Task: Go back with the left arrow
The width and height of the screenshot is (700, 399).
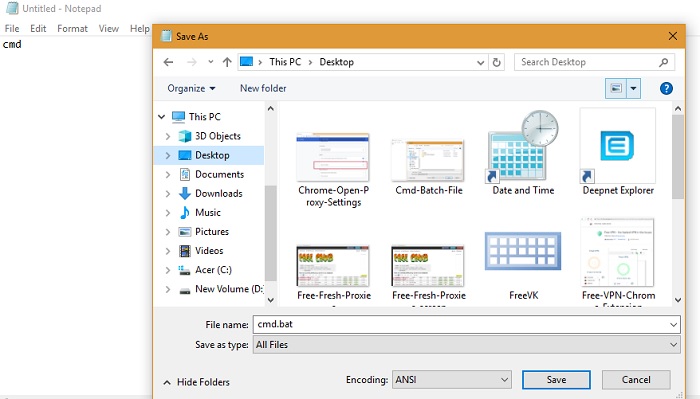Action: click(x=168, y=62)
